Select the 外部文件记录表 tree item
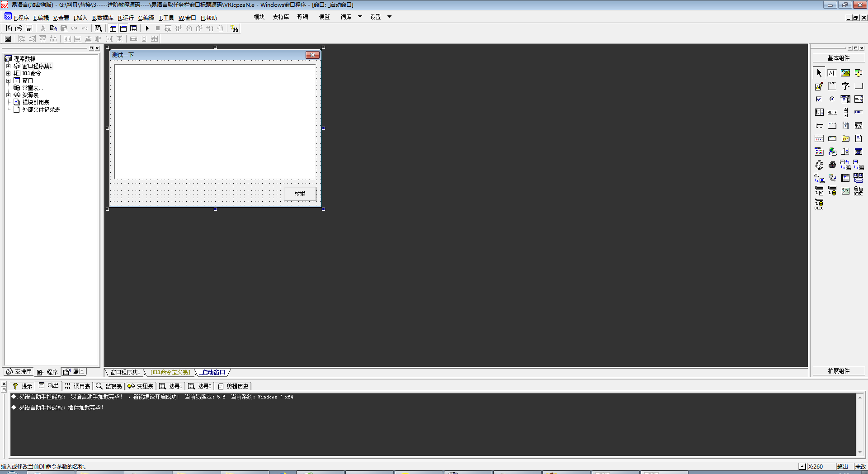 coord(41,109)
